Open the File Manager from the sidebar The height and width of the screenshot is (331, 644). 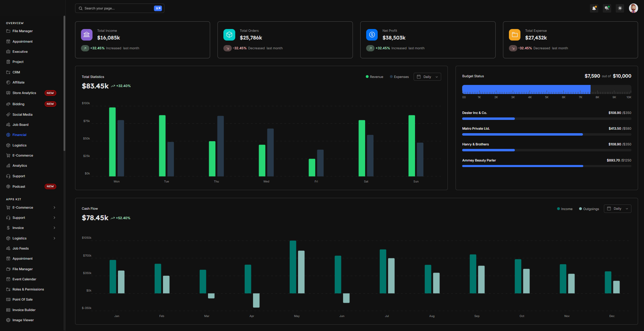(x=23, y=31)
